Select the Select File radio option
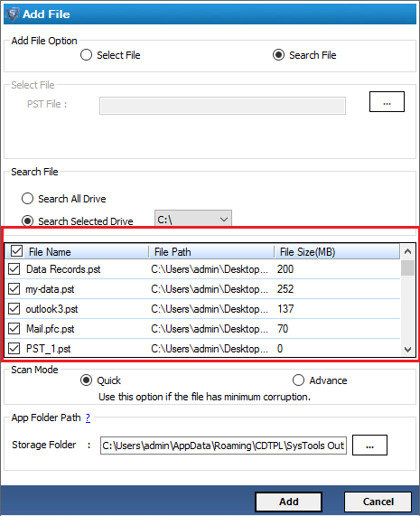Screen dimensions: 420x516 coord(86,55)
